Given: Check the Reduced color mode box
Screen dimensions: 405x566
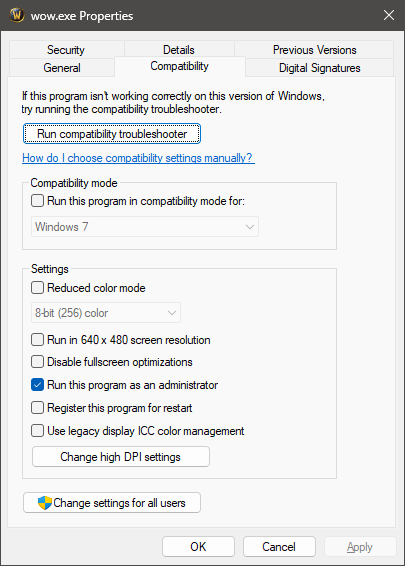Looking at the screenshot, I should point(38,288).
